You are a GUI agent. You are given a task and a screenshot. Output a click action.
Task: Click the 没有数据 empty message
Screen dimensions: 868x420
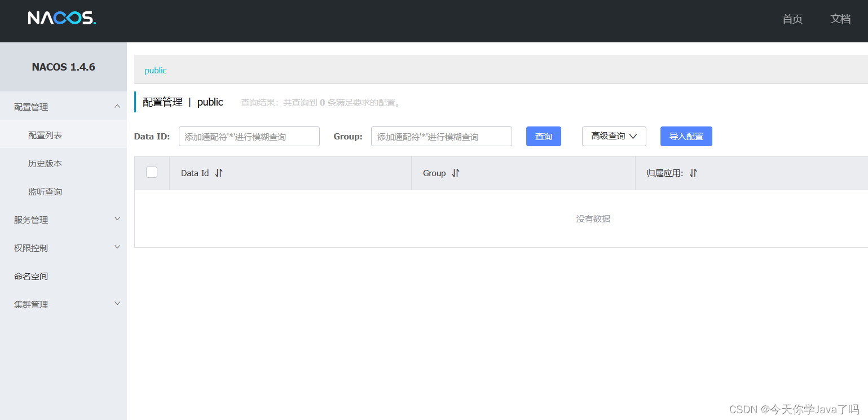pyautogui.click(x=593, y=218)
